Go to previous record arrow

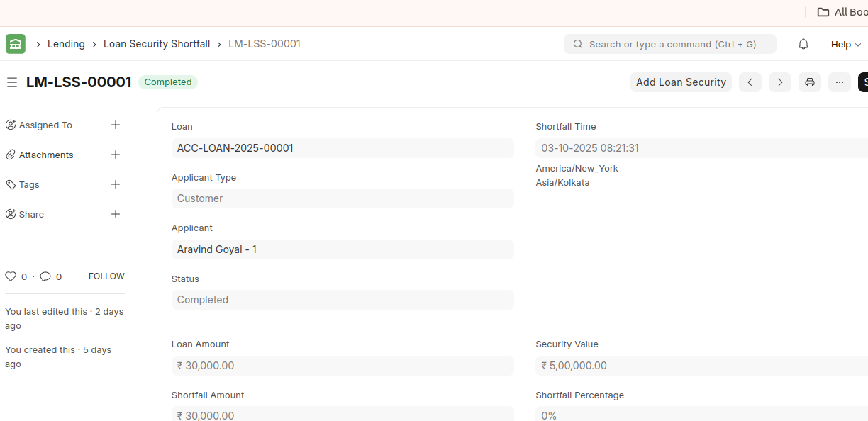[750, 82]
